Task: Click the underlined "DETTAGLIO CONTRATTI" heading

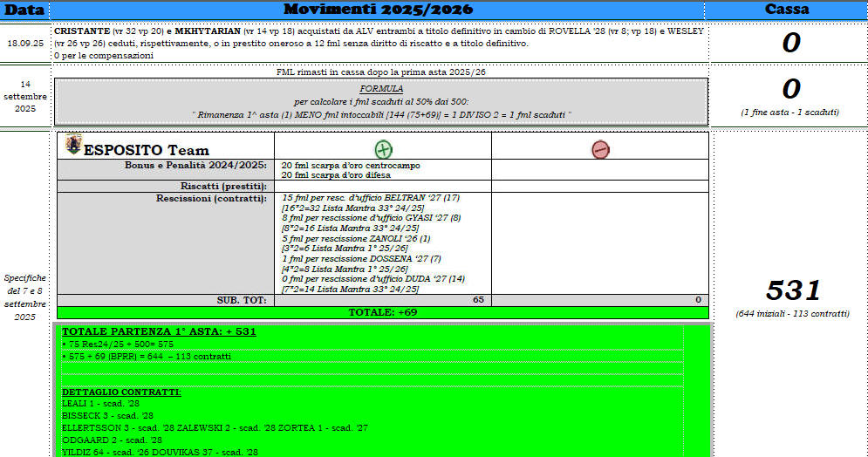Action: [x=121, y=392]
